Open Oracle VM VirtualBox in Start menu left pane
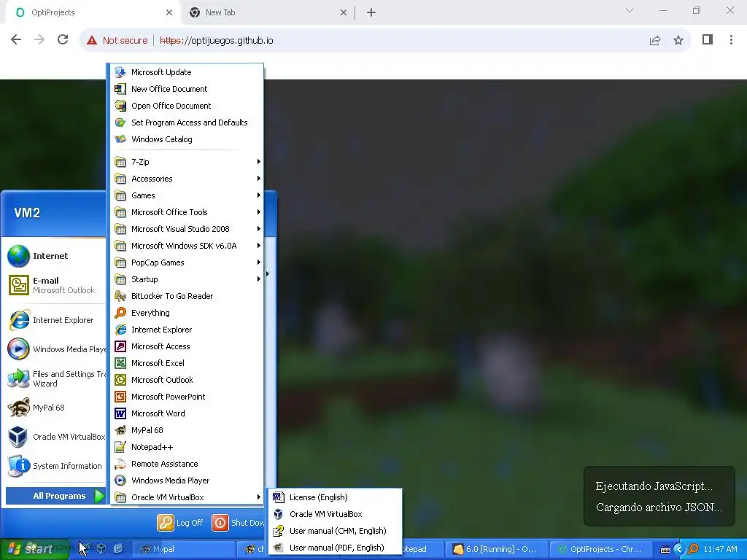The width and height of the screenshot is (747, 560). click(55, 437)
